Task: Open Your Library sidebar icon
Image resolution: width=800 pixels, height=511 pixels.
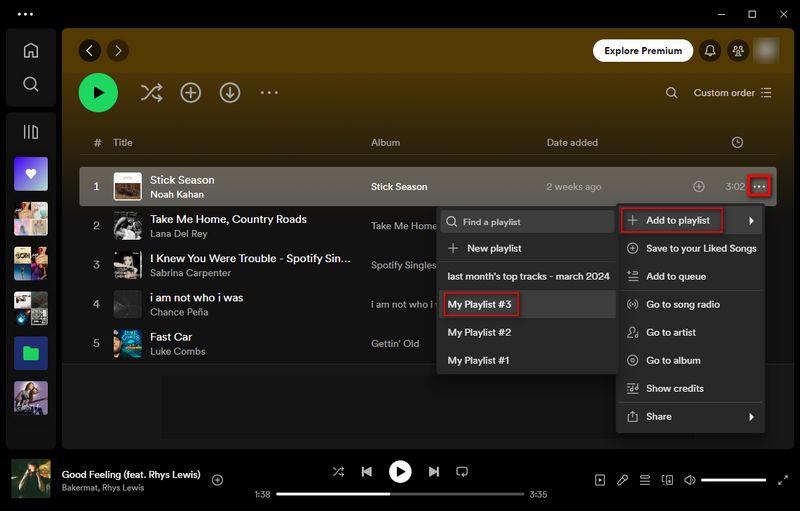Action: 31,132
